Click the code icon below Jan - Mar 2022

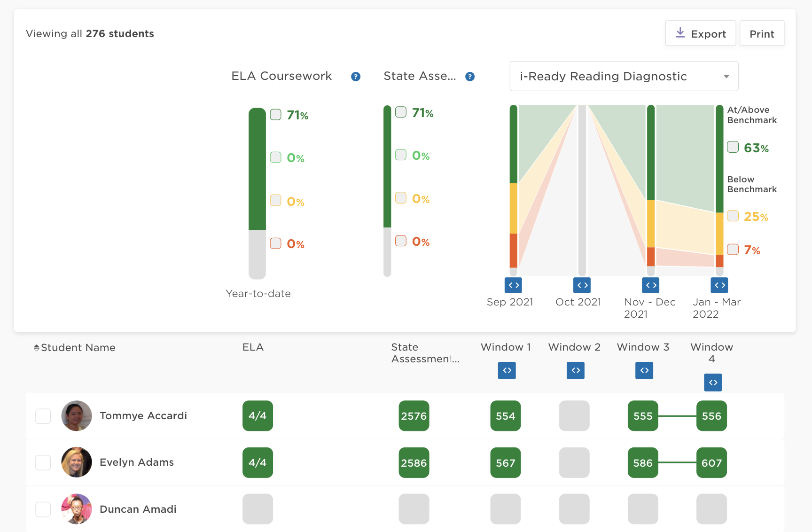(719, 285)
